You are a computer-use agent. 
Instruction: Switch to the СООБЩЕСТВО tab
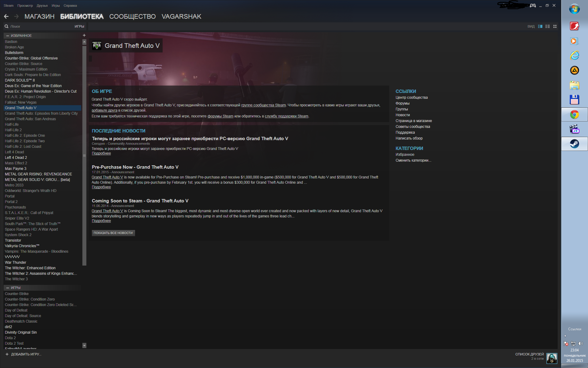tap(132, 17)
